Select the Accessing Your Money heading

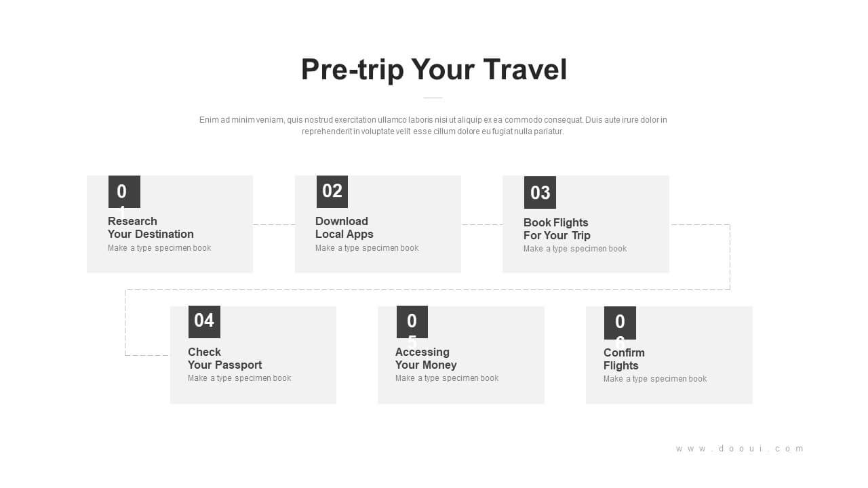click(426, 359)
